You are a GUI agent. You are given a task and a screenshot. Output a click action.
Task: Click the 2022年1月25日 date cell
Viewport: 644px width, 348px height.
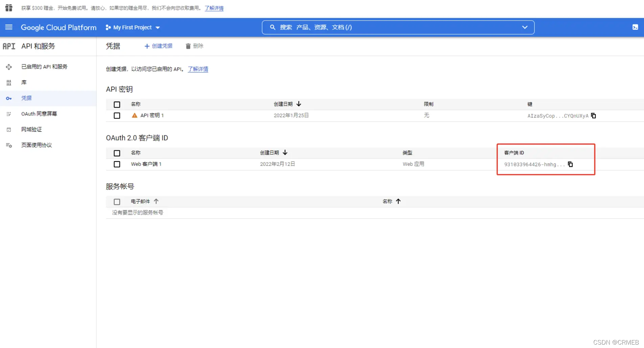point(291,115)
